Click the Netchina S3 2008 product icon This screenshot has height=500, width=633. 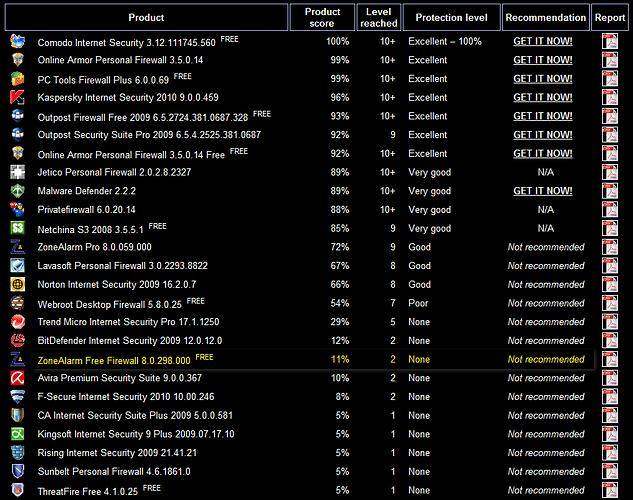[x=18, y=229]
